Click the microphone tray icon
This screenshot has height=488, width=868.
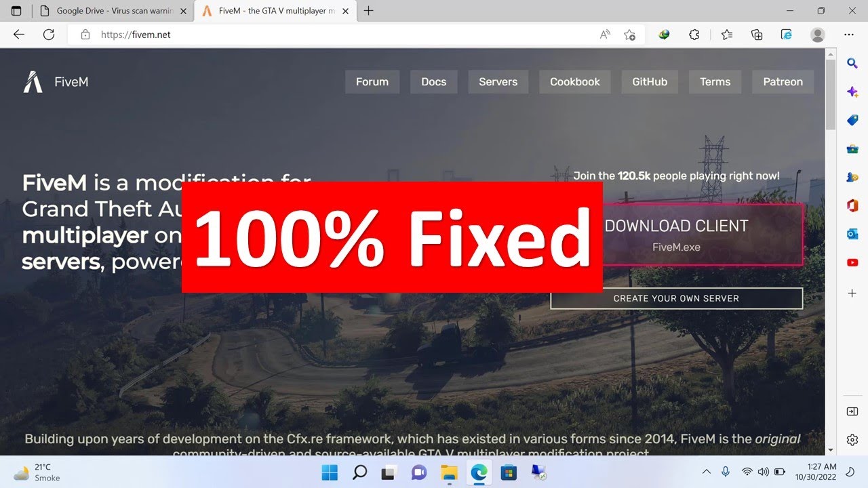pyautogui.click(x=726, y=472)
